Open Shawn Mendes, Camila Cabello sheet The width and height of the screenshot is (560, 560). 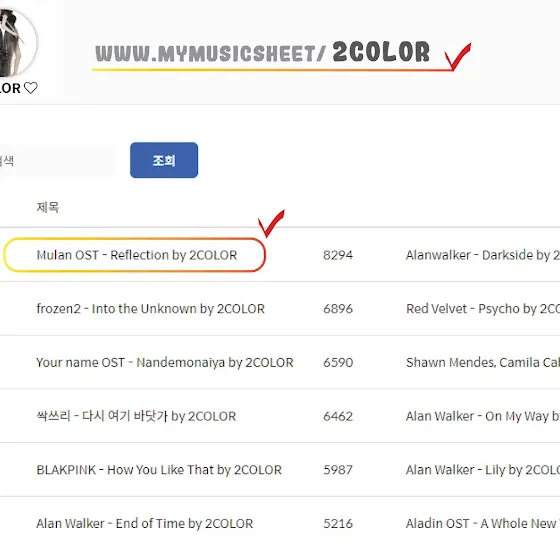483,362
